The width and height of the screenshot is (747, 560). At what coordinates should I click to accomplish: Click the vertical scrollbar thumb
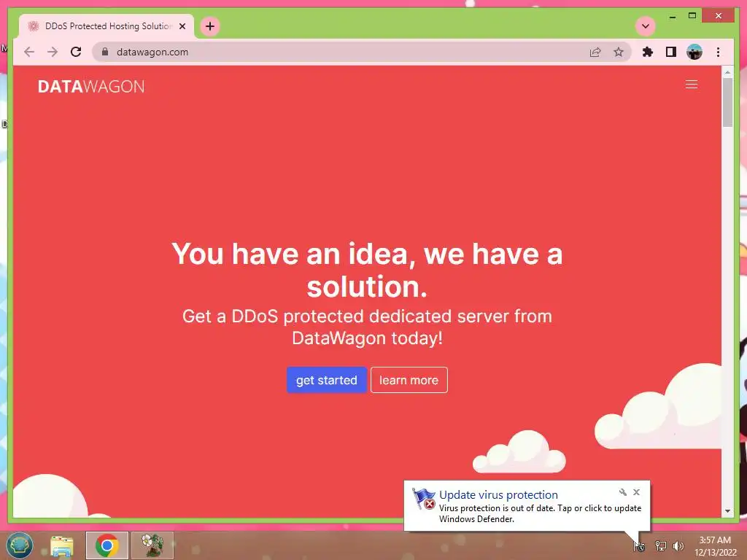(x=727, y=102)
